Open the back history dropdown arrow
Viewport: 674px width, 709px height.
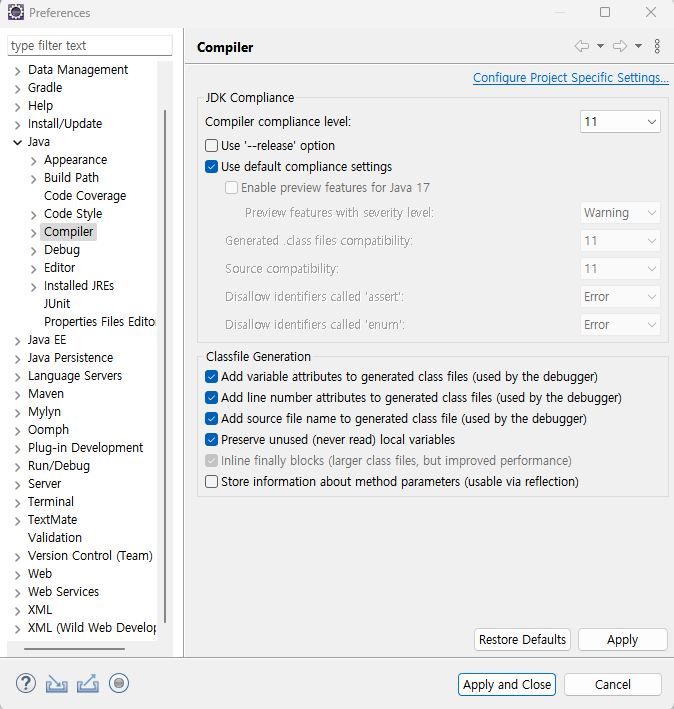coord(600,46)
